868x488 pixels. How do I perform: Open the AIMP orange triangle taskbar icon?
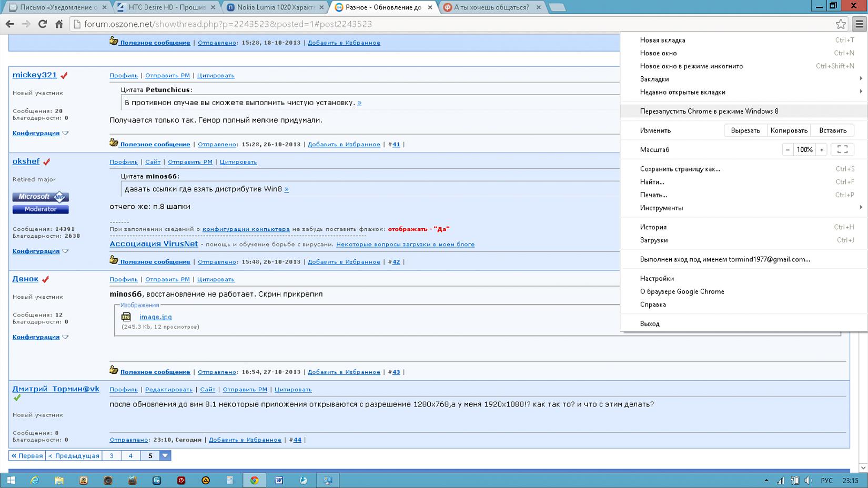206,480
